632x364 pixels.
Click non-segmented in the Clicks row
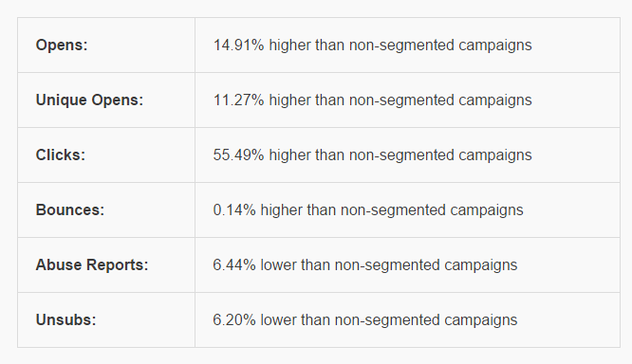coord(401,155)
